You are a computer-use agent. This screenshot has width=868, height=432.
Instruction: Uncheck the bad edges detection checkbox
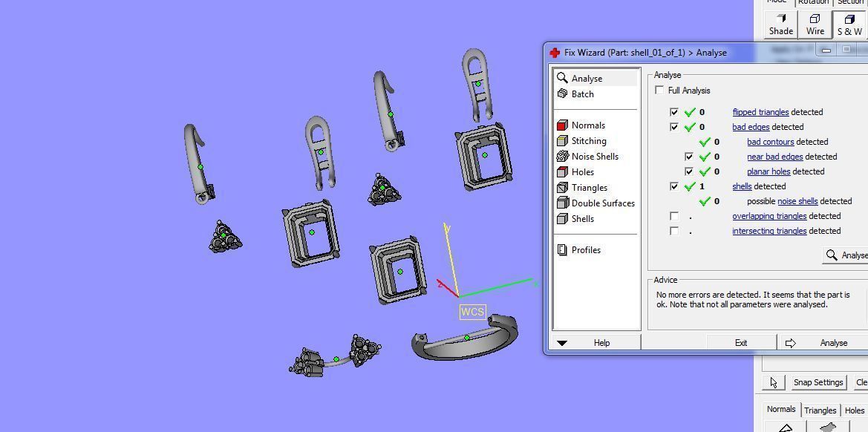[673, 127]
